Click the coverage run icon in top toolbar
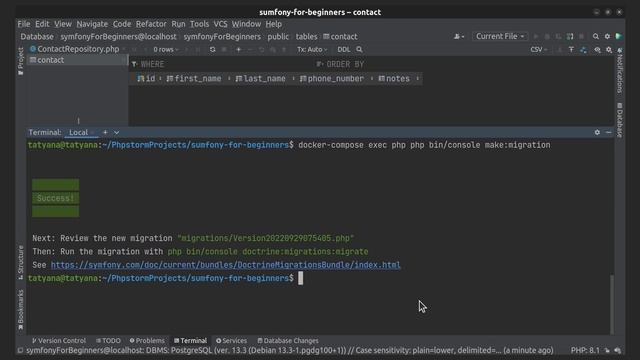Screen dimensions: 640x360 tap(558, 36)
